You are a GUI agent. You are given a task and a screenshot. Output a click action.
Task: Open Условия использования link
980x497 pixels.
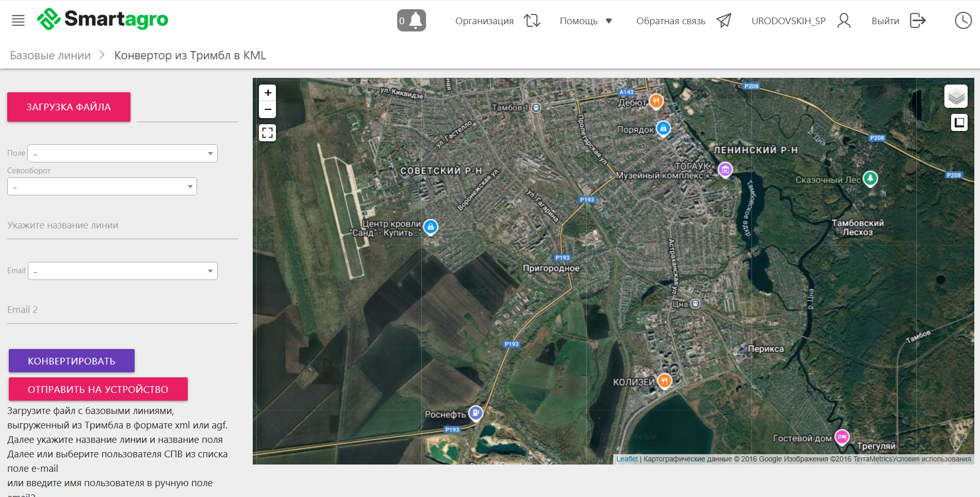point(932,459)
